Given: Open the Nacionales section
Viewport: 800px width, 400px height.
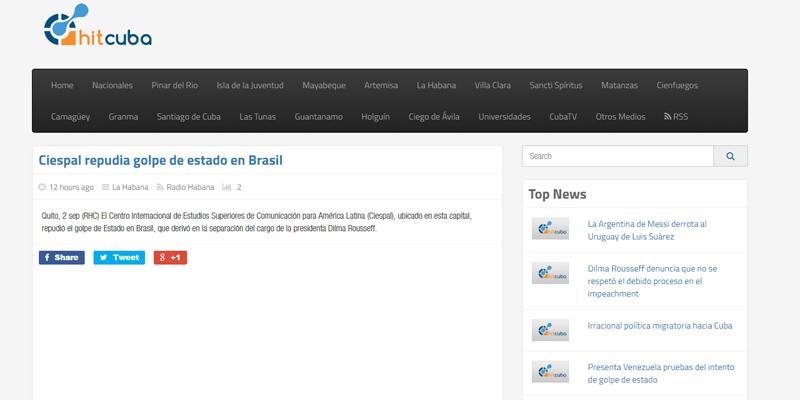Looking at the screenshot, I should pyautogui.click(x=112, y=85).
